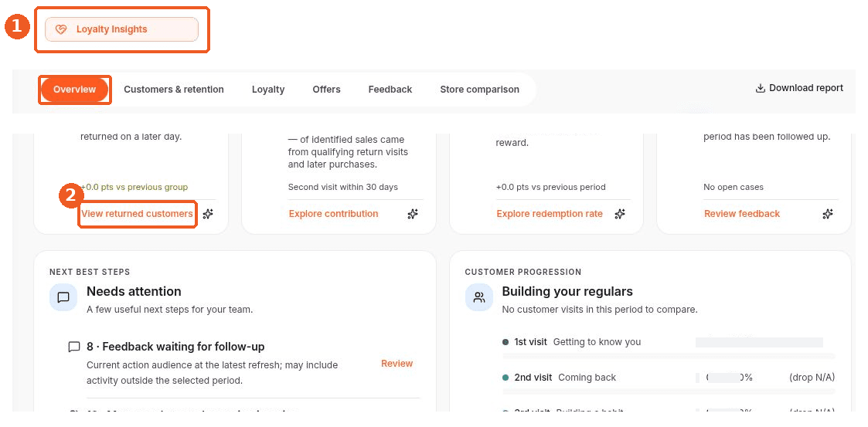Viewport: 868px width, 427px height.
Task: Click the 'Needs attention' heading
Action: click(134, 292)
